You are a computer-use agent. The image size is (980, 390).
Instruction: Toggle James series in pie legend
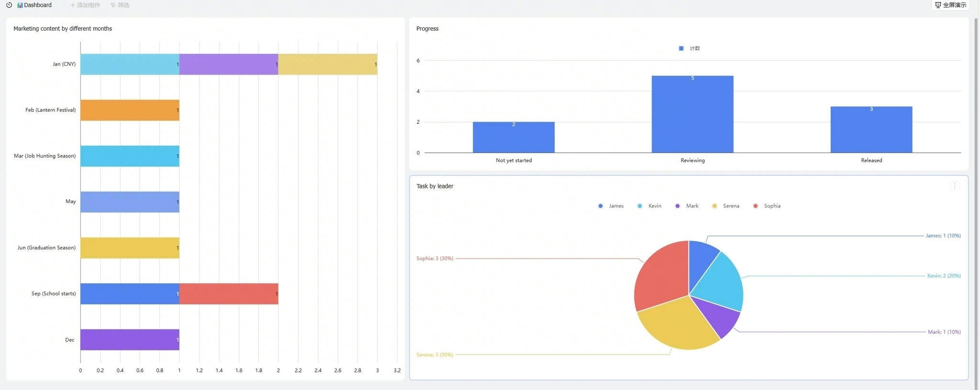tap(611, 206)
